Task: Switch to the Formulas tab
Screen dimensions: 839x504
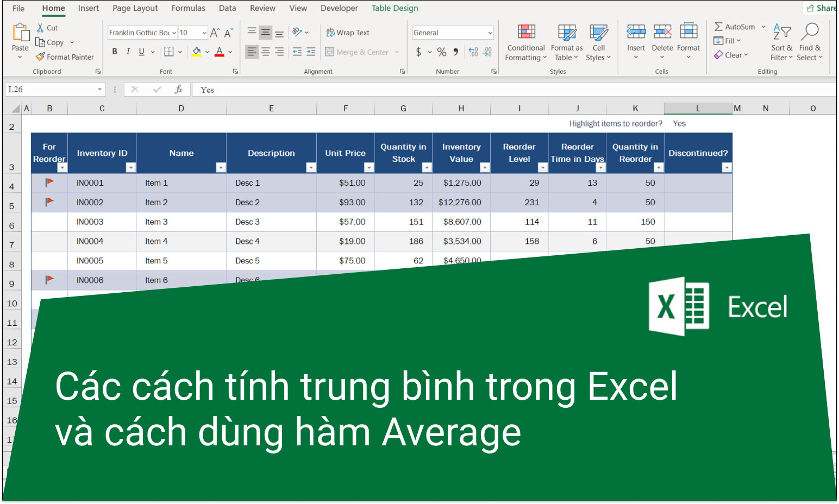Action: (188, 8)
